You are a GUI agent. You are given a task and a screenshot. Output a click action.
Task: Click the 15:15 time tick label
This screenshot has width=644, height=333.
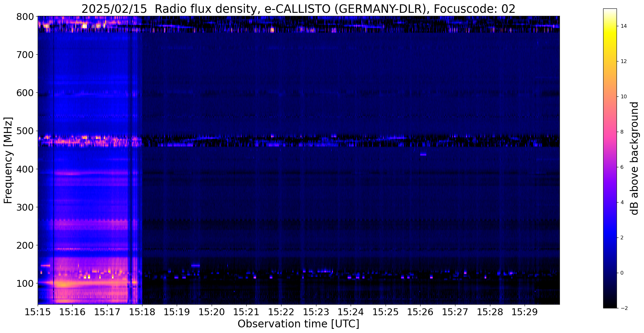pyautogui.click(x=38, y=312)
